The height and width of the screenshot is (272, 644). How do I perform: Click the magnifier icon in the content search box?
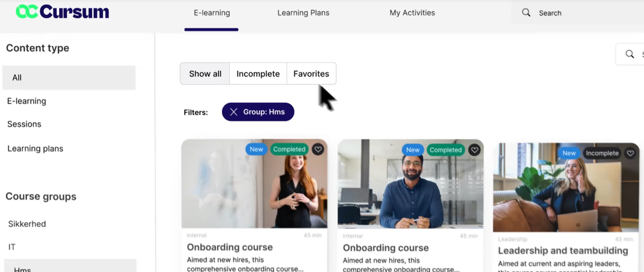tap(630, 54)
